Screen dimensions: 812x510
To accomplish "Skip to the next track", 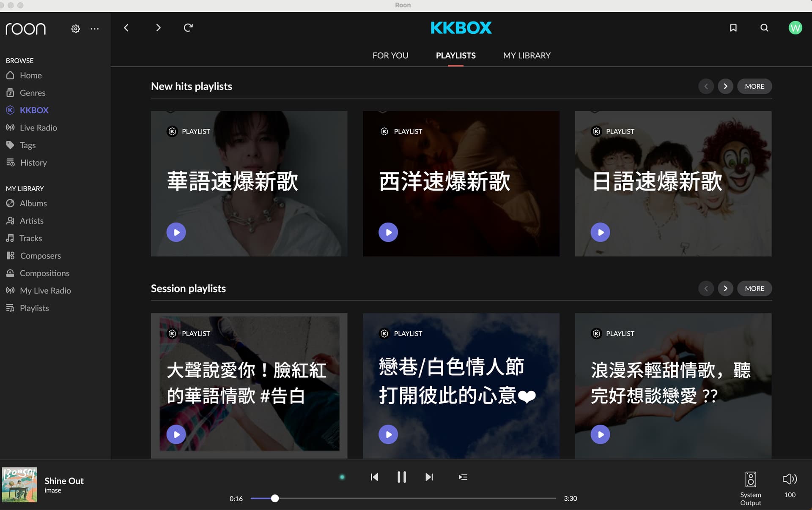I will [429, 477].
